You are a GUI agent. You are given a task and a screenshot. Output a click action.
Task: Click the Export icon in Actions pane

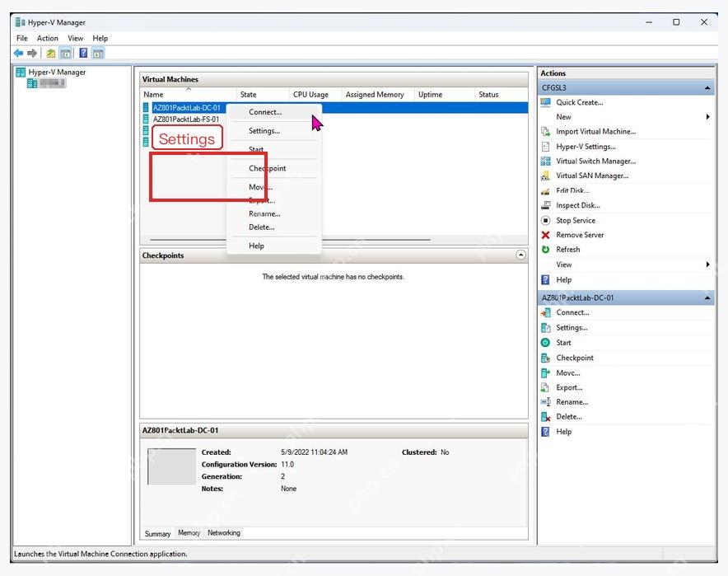(x=545, y=387)
